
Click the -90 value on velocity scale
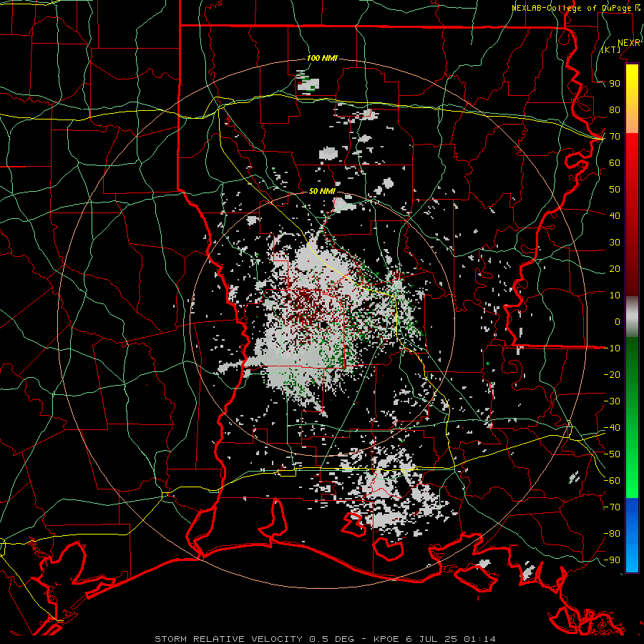[612, 560]
